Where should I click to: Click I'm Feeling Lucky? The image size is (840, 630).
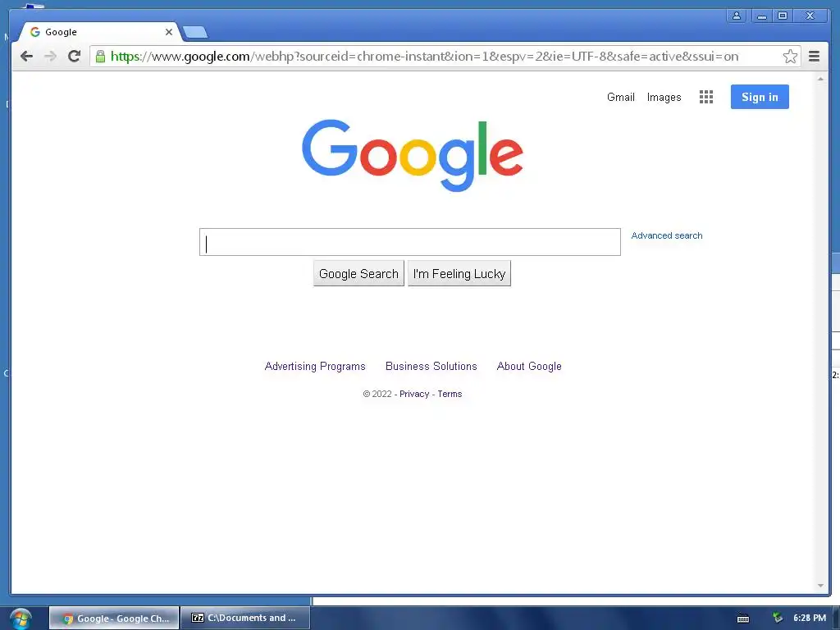pyautogui.click(x=459, y=274)
